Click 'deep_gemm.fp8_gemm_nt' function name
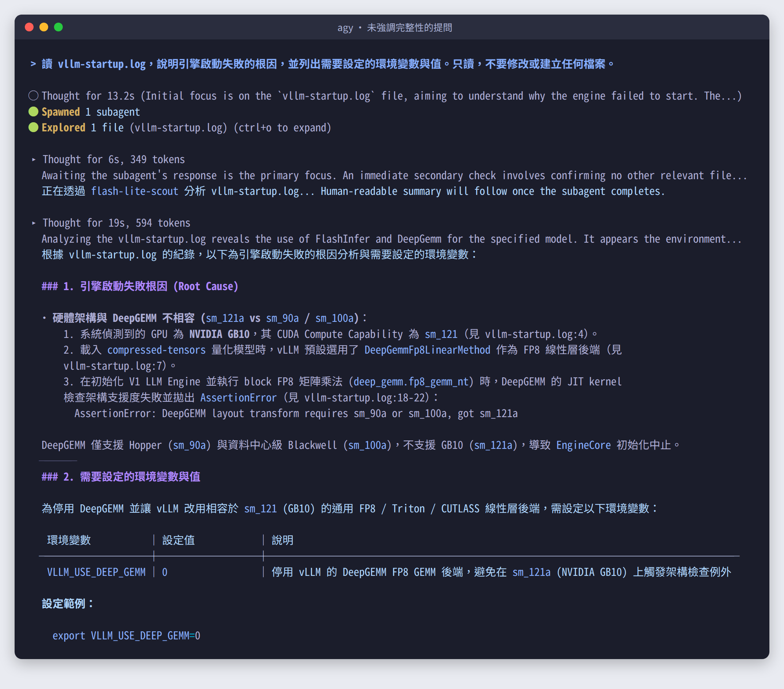Screen dimensions: 784x689 411,382
